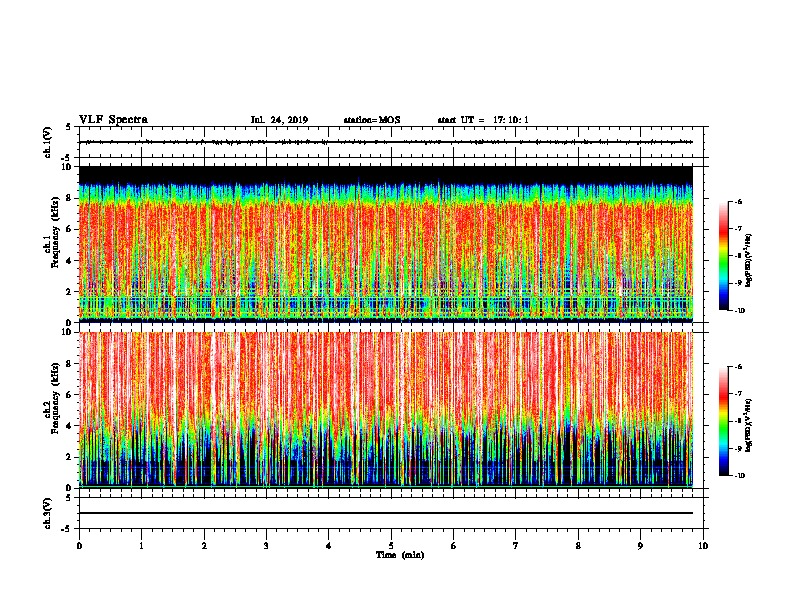Click time axis tick label "2"
The height and width of the screenshot is (612, 792).
coord(204,546)
